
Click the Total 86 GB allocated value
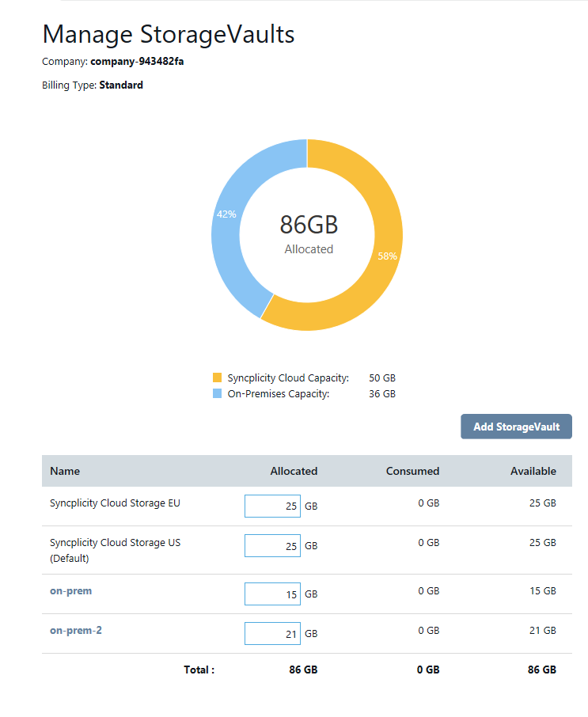point(303,670)
